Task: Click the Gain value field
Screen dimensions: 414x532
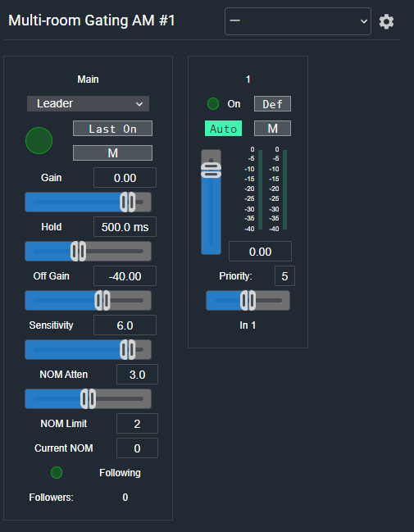Action: click(125, 178)
